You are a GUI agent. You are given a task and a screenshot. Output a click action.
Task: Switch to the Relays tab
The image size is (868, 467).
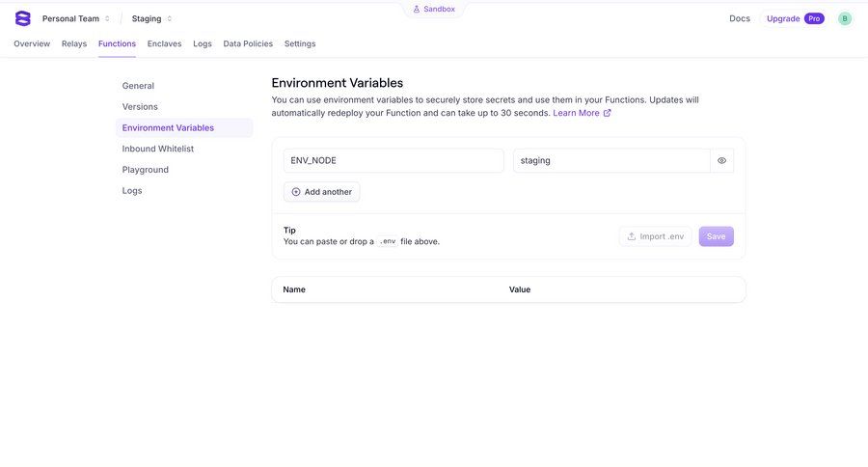click(74, 43)
